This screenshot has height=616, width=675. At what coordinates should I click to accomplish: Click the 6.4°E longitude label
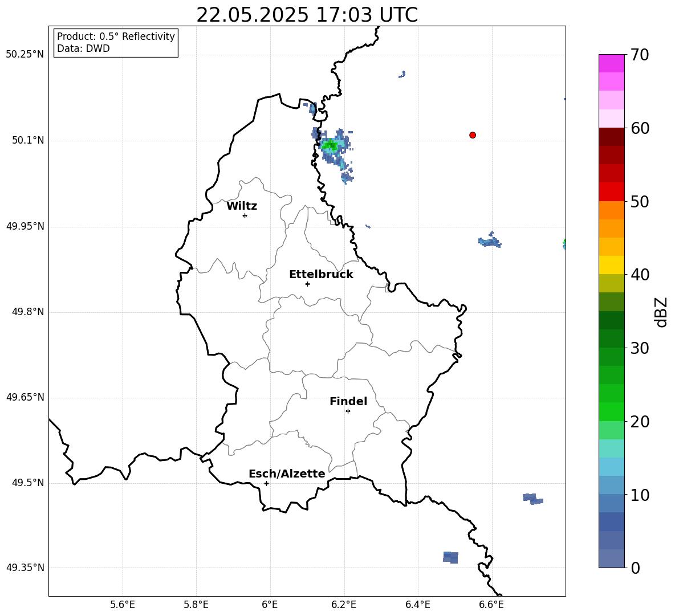coord(417,605)
